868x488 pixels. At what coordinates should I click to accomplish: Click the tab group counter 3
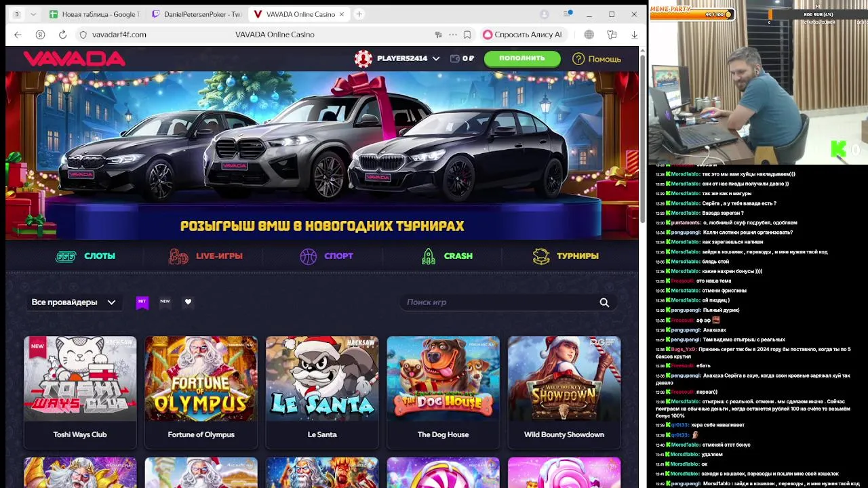click(x=16, y=14)
